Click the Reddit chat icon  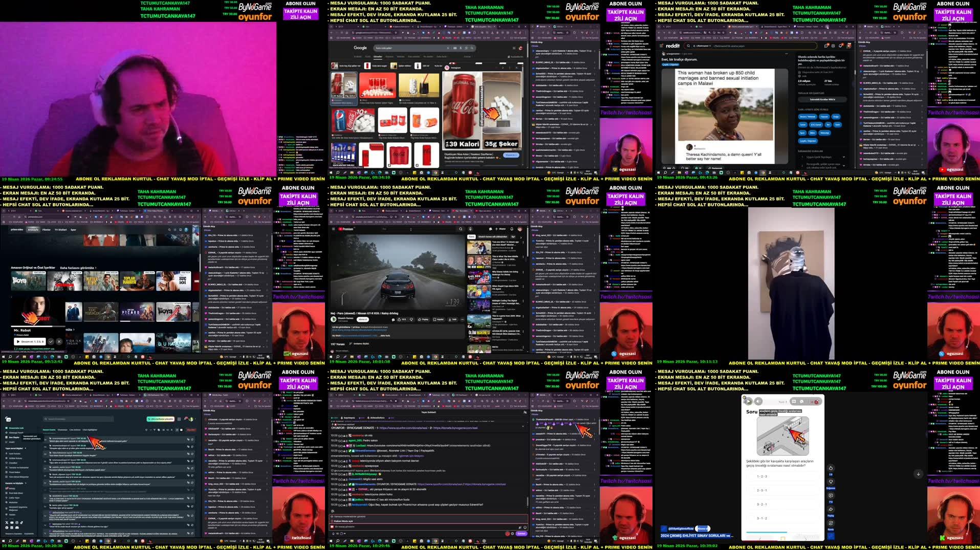click(825, 46)
